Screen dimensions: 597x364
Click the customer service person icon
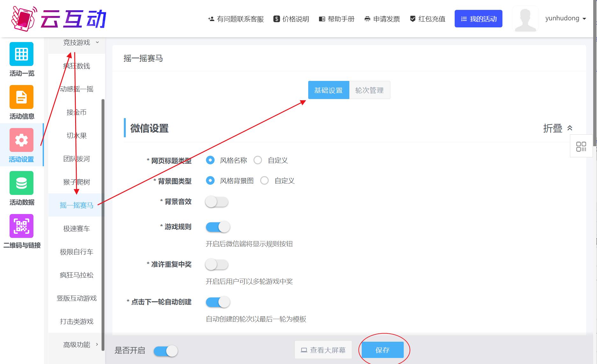tap(211, 19)
